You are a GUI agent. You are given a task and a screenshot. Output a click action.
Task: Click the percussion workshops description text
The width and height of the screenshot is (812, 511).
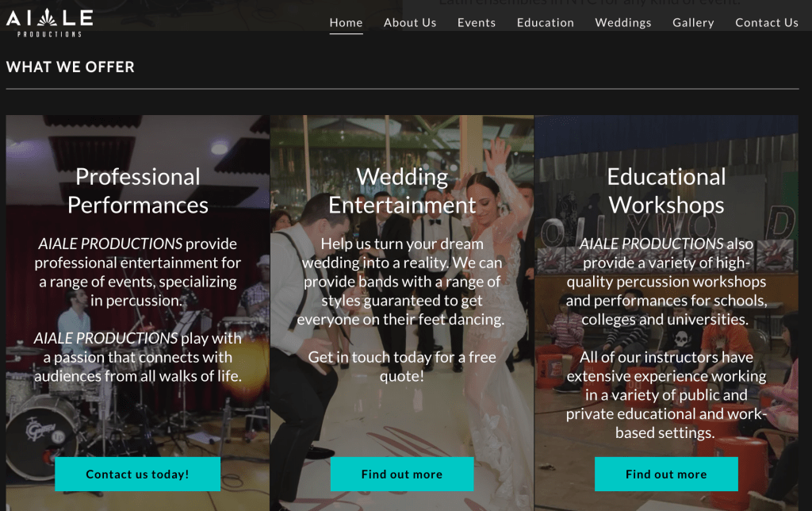[666, 282]
